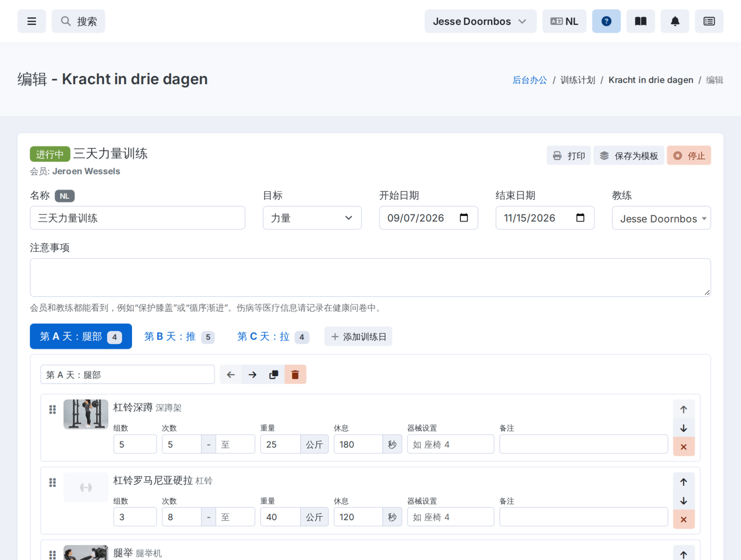
Task: Focus 杠铃深蹲 器械设置 field
Action: click(x=451, y=444)
